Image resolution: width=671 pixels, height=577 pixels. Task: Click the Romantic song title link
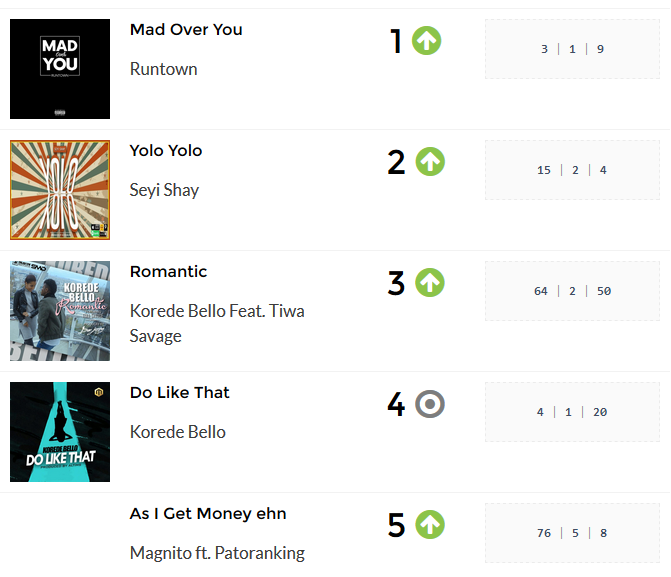coord(168,272)
